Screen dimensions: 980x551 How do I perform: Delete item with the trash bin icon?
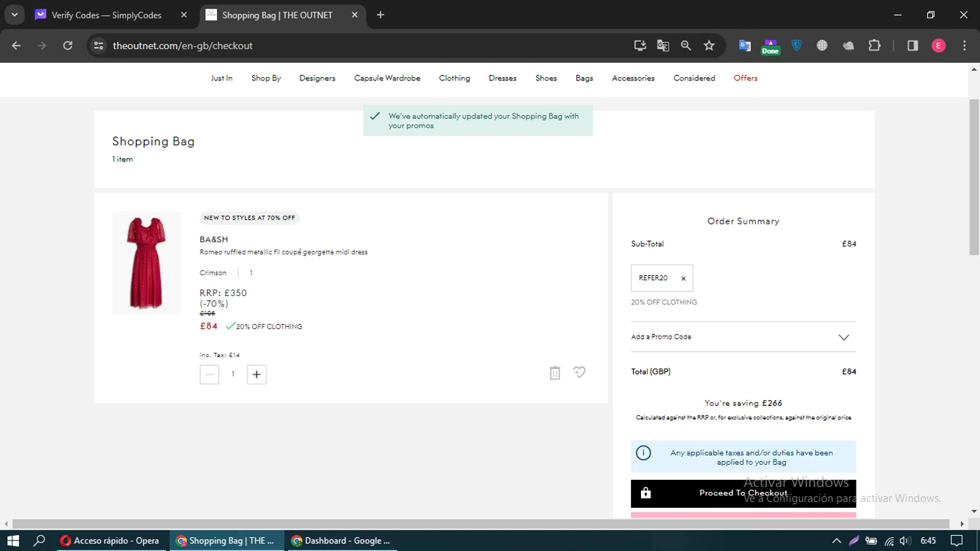[x=555, y=373]
